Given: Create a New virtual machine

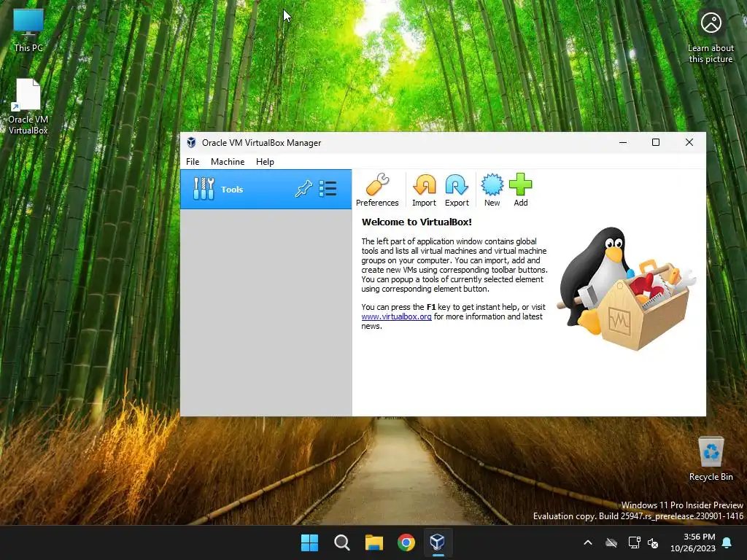Looking at the screenshot, I should click(492, 190).
